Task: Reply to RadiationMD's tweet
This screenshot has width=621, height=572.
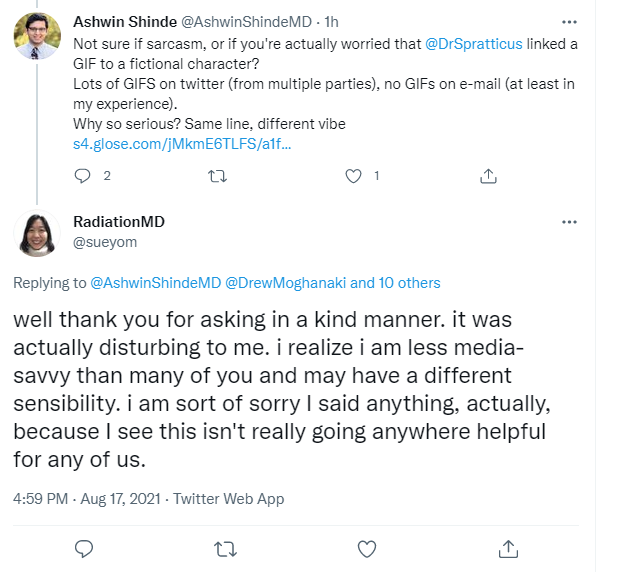Action: [84, 548]
